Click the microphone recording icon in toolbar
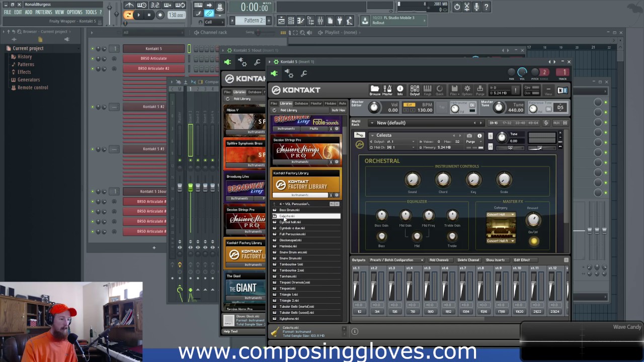Image resolution: width=644 pixels, height=362 pixels. tap(476, 7)
